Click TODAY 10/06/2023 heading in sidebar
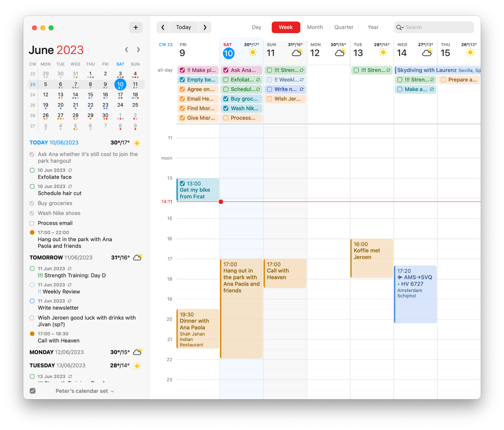 click(54, 143)
